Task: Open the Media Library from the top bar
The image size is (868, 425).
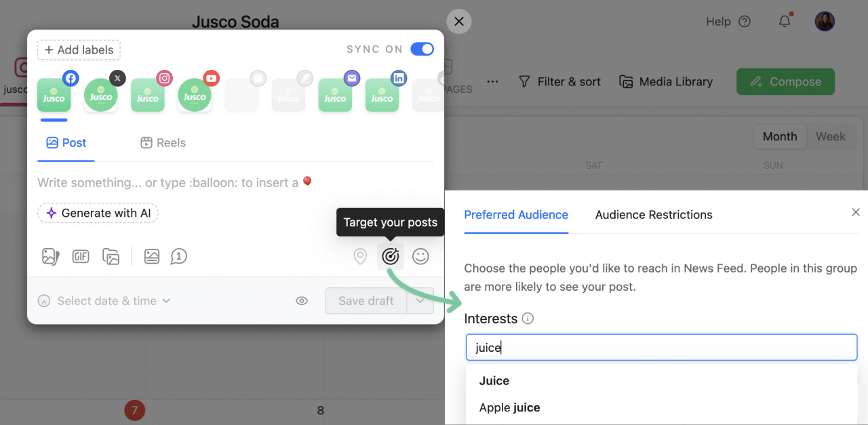Action: pos(666,81)
